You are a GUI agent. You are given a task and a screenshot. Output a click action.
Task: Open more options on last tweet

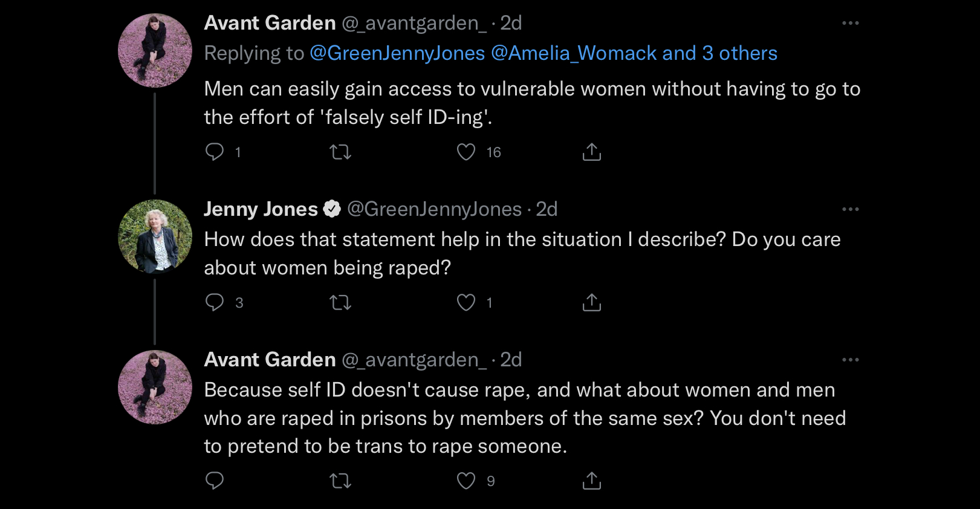point(851,360)
